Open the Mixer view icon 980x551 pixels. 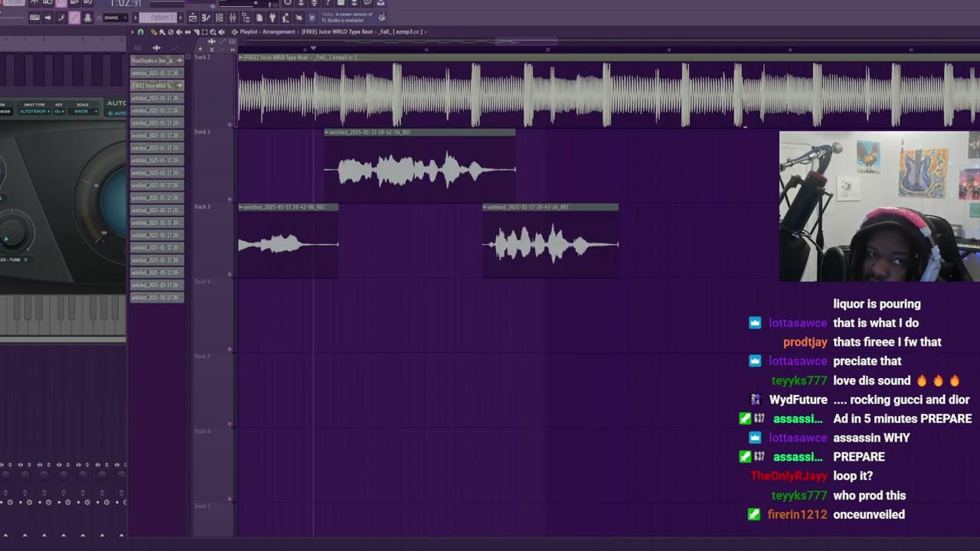(x=233, y=18)
